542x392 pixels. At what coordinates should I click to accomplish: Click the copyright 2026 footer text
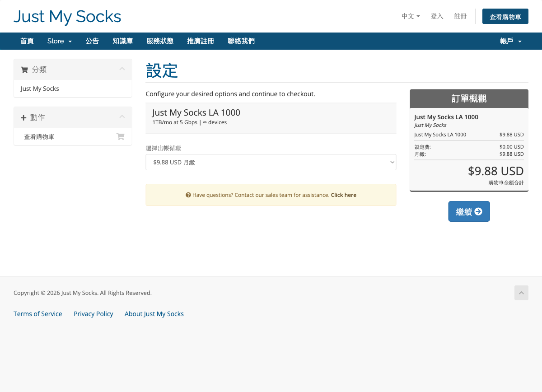[x=83, y=293]
